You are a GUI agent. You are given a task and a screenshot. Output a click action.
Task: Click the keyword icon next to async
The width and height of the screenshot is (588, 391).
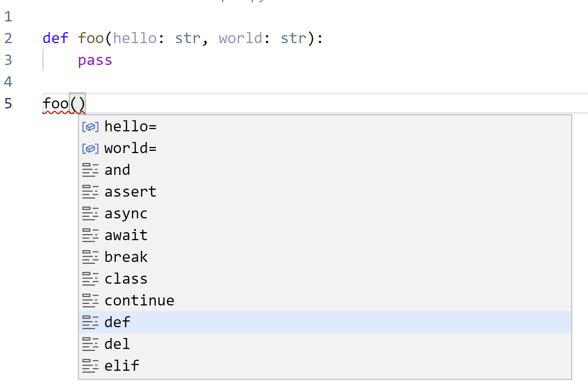[90, 213]
